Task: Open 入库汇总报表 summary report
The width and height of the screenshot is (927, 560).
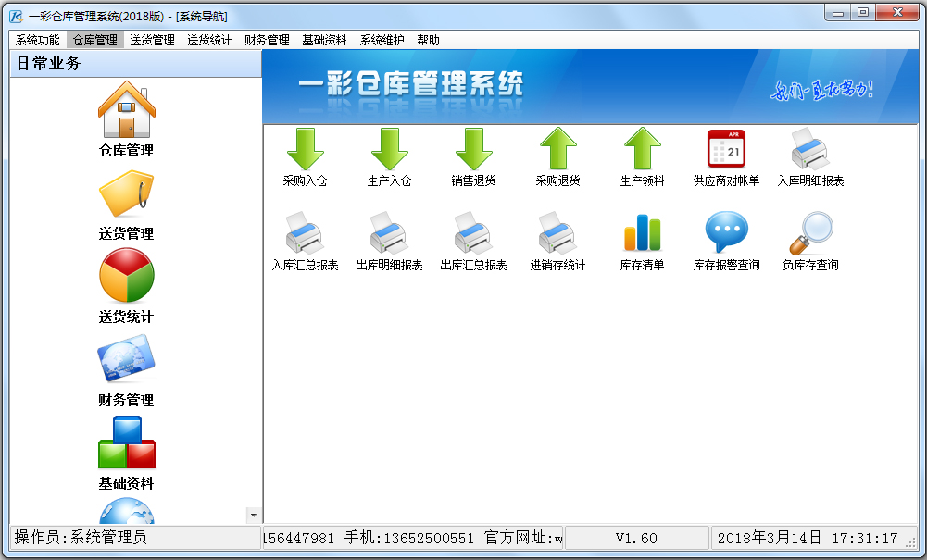Action: (307, 243)
